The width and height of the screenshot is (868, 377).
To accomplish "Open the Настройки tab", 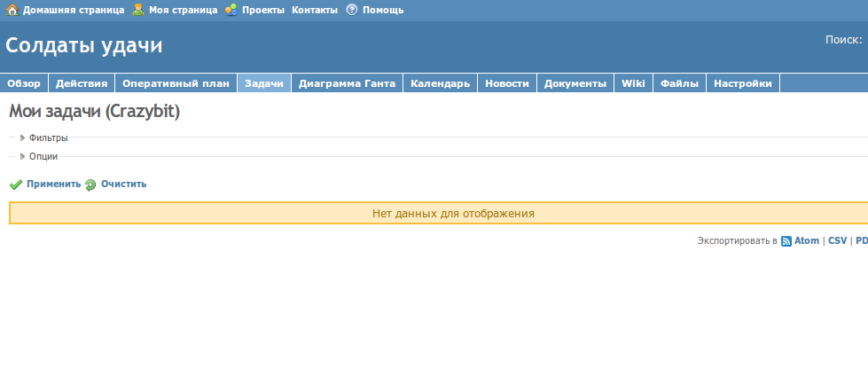I will coord(743,83).
